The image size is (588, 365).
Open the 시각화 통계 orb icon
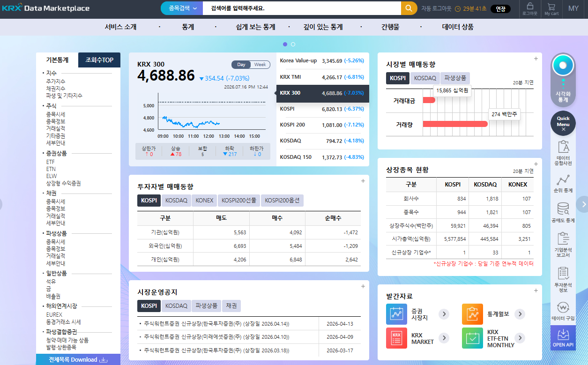click(x=563, y=66)
